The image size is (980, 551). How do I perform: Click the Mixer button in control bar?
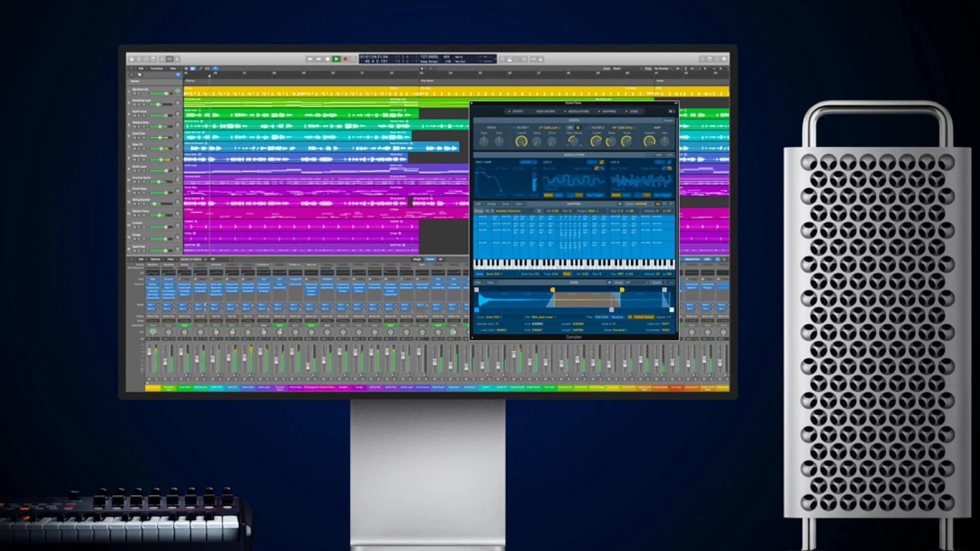pos(169,59)
